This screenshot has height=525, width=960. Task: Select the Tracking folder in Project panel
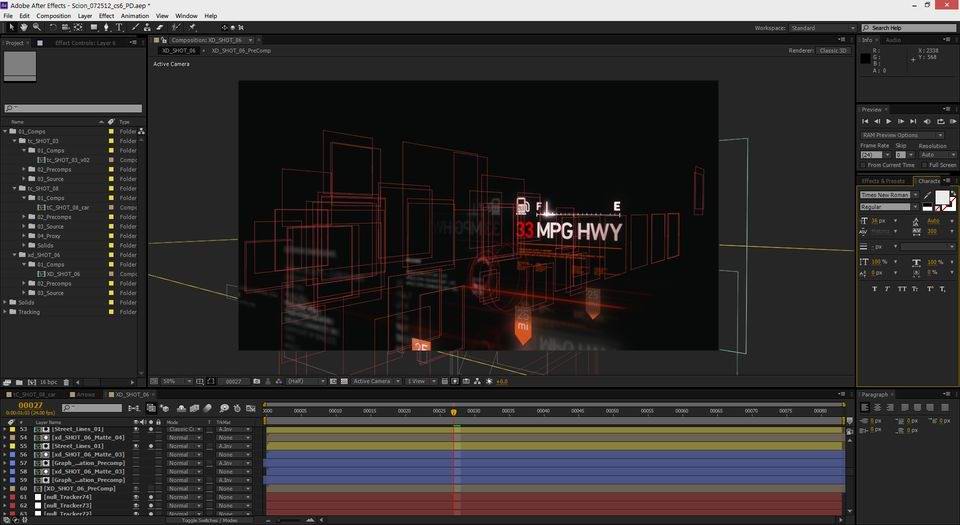click(x=29, y=312)
